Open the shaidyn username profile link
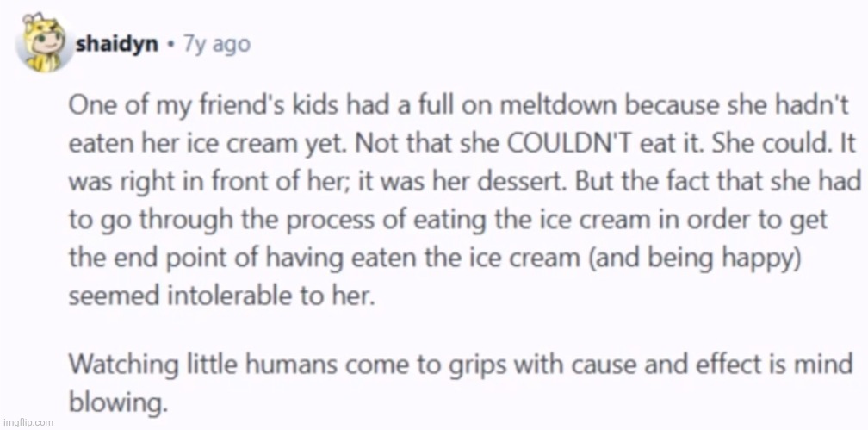The image size is (868, 430). 115,43
